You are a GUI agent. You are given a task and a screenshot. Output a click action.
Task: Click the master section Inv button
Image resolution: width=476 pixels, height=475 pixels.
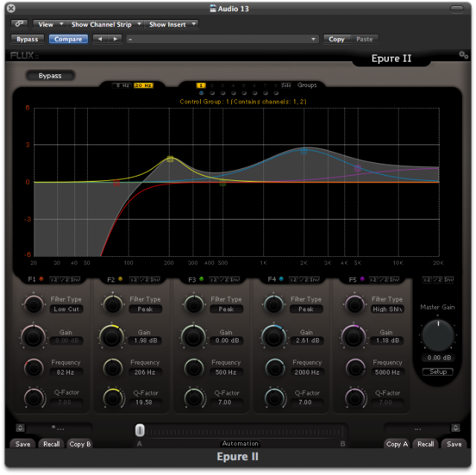(448, 279)
